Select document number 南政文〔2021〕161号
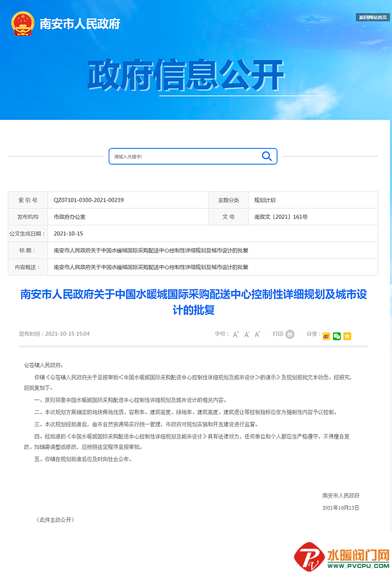Viewport: 392px width, 574px height. coord(281,217)
